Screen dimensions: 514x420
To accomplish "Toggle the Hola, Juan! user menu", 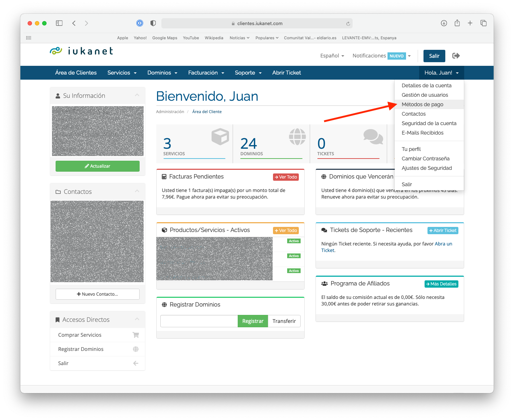I will 441,73.
